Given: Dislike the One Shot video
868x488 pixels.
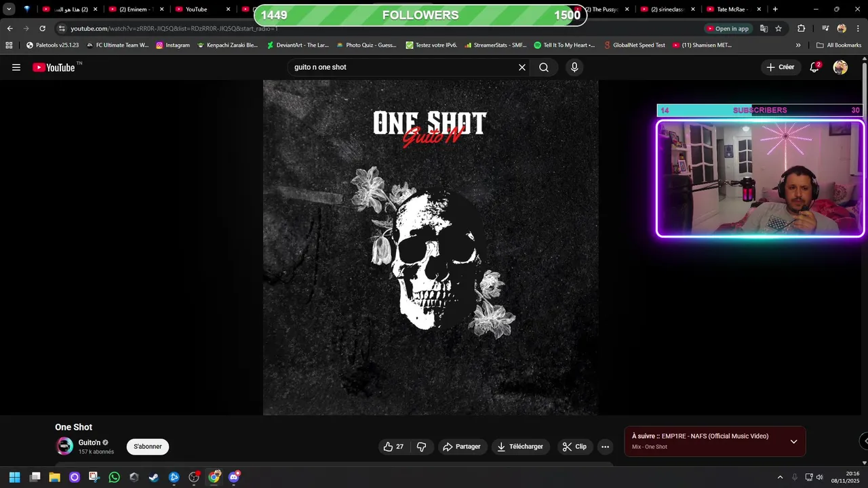Looking at the screenshot, I should (x=421, y=447).
